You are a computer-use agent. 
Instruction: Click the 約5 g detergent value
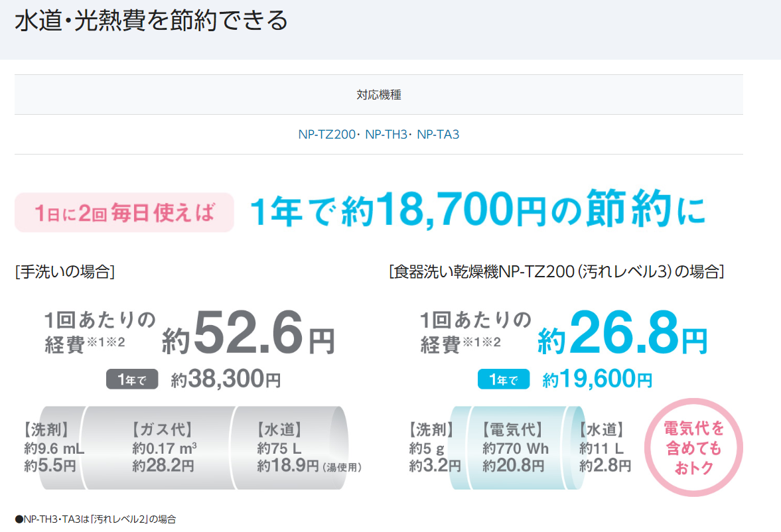tap(427, 448)
